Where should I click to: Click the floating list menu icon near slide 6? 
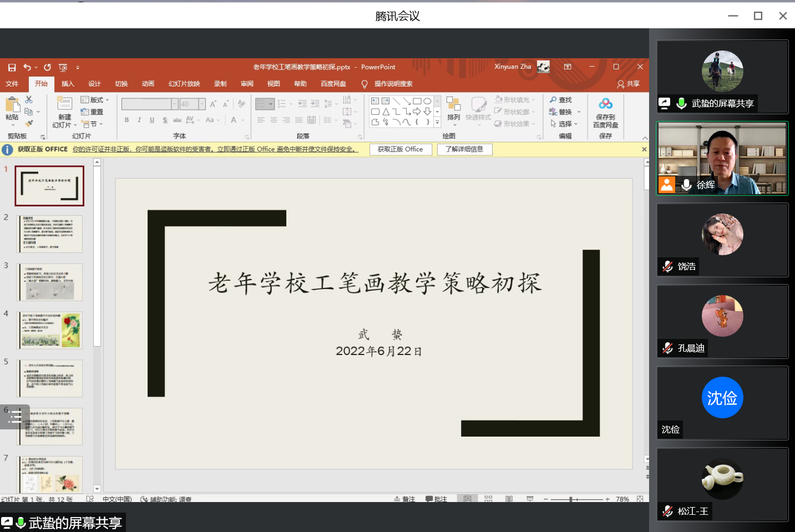coord(15,417)
